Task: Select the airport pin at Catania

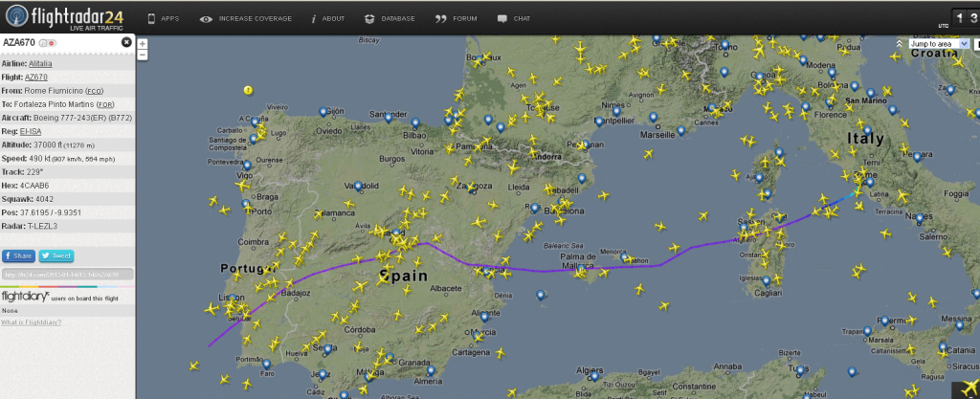Action: tap(943, 347)
